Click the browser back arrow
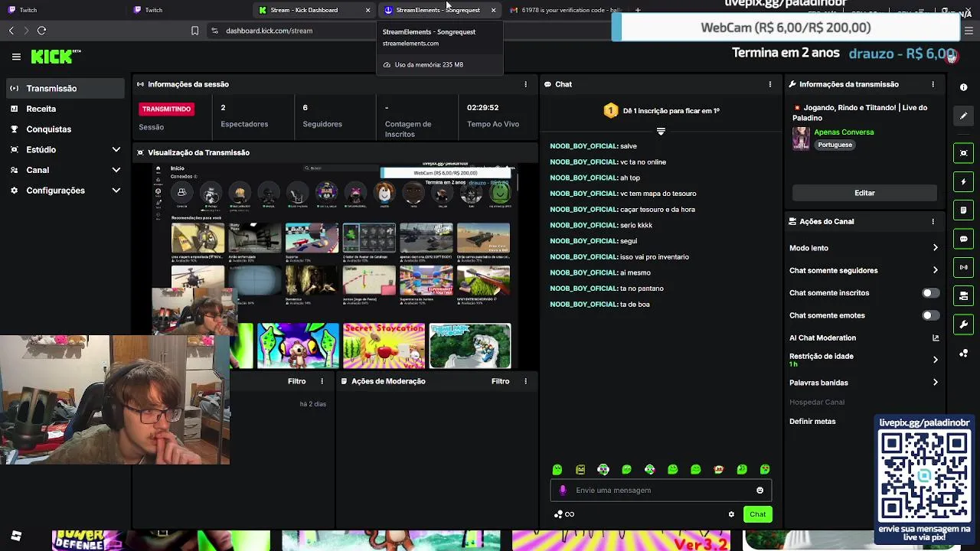The height and width of the screenshot is (551, 980). point(11,31)
